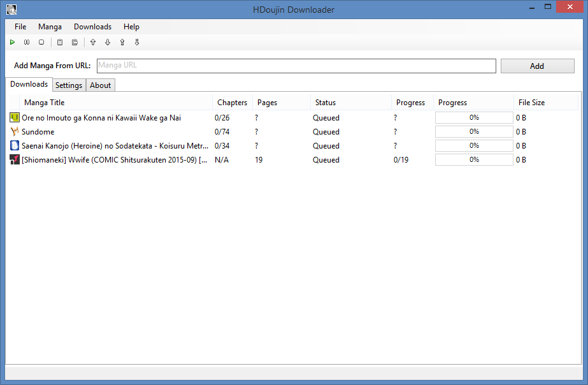Sort by Status column header
588x385 pixels.
(350, 103)
